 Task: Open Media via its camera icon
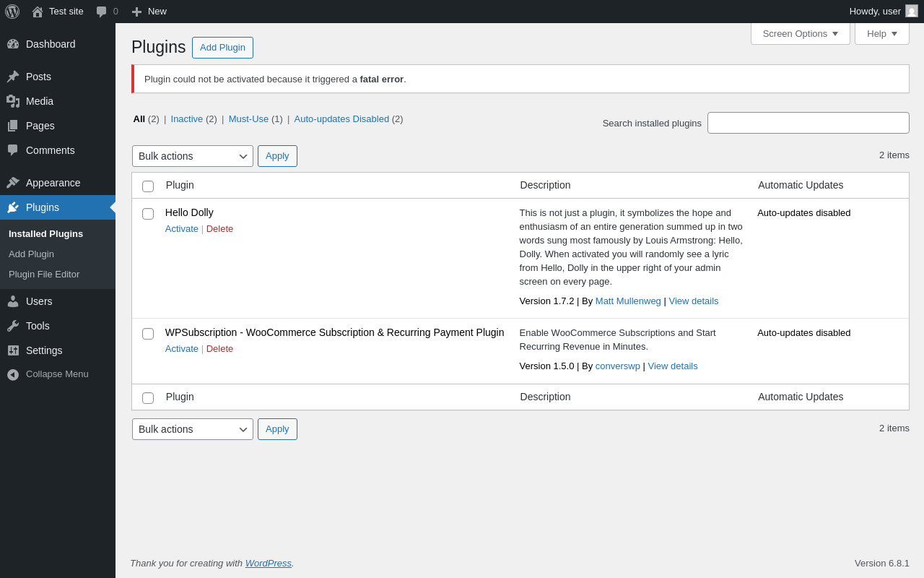[13, 101]
